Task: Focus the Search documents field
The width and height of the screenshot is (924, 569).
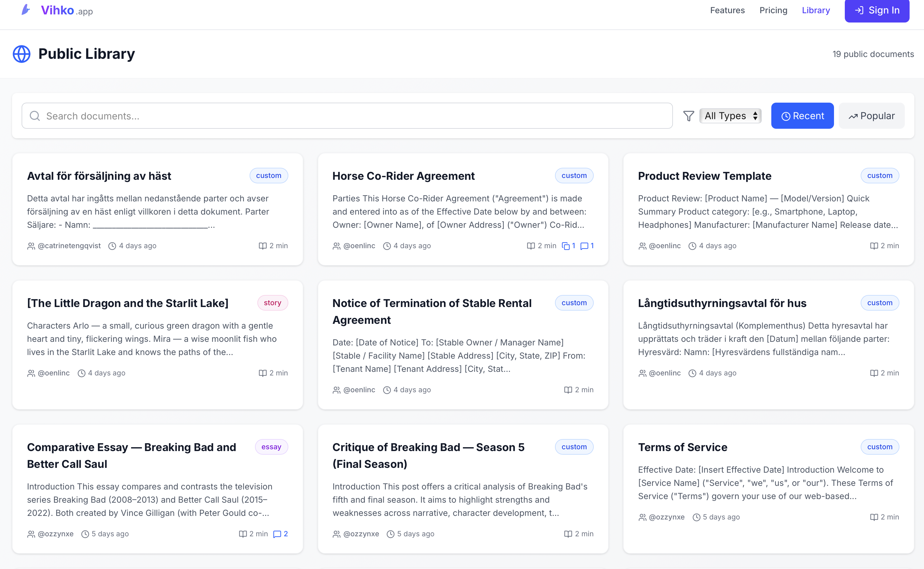Action: [x=347, y=116]
